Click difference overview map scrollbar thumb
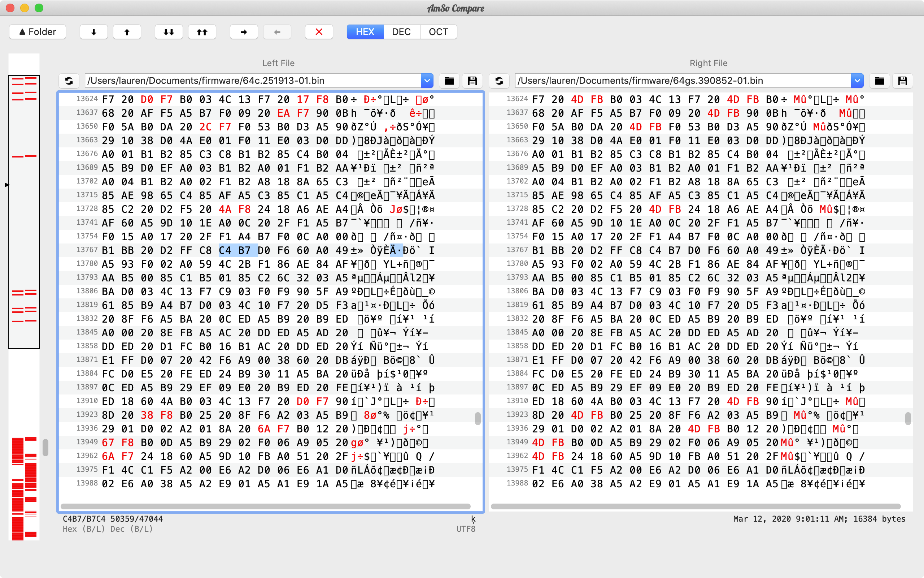924x578 pixels. 45,447
